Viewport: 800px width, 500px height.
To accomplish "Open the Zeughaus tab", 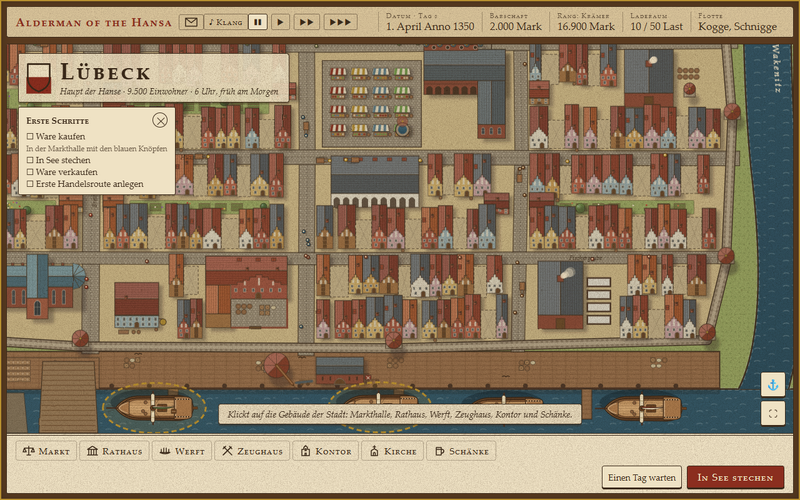I will click(252, 451).
